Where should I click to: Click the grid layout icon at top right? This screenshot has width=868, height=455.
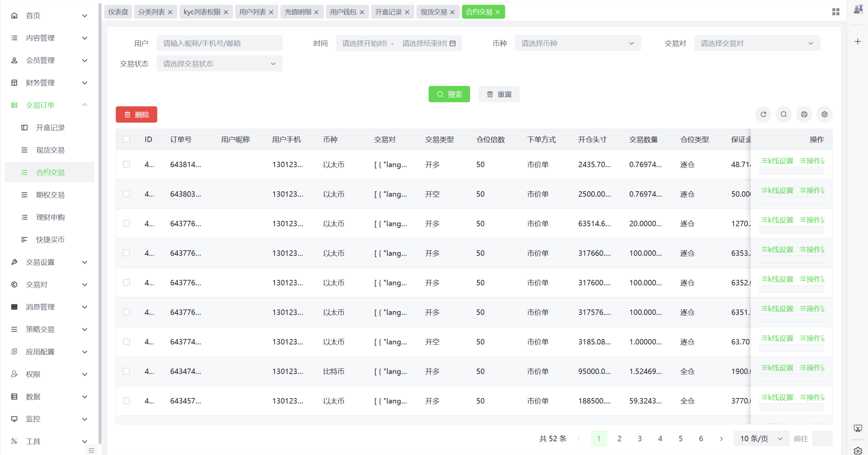point(836,11)
